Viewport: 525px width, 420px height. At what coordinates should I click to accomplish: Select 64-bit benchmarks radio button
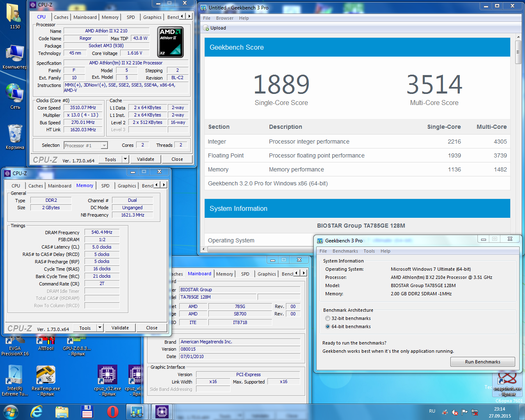(328, 326)
